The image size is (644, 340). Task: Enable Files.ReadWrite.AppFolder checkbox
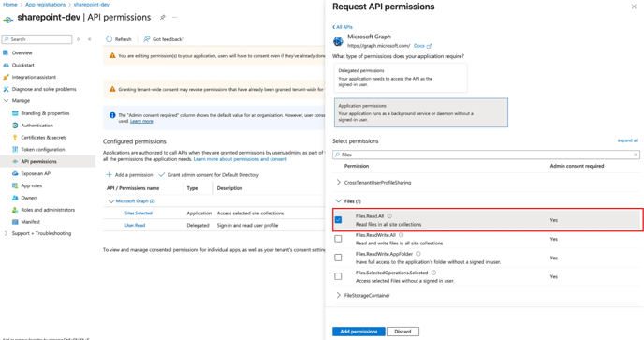point(338,258)
